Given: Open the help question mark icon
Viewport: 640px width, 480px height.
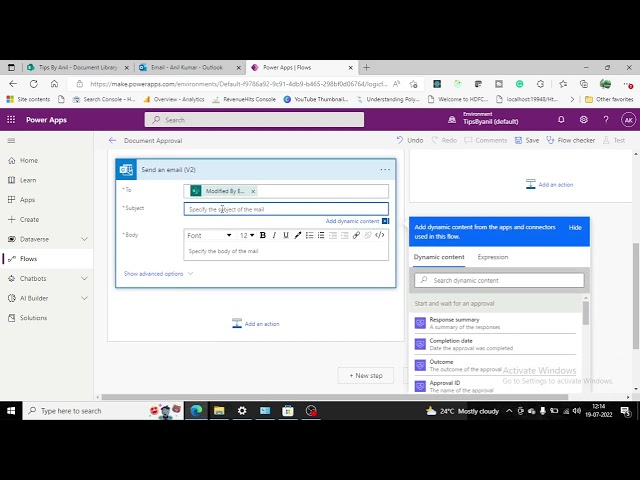Looking at the screenshot, I should [606, 120].
